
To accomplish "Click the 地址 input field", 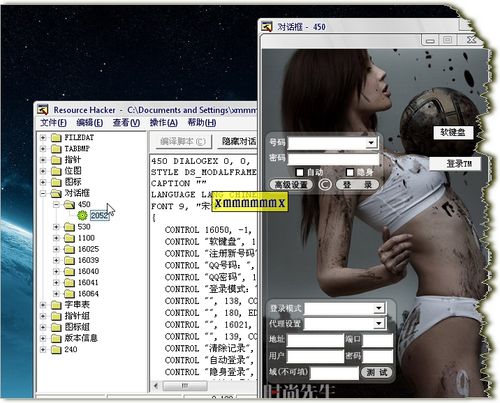I will 315,340.
